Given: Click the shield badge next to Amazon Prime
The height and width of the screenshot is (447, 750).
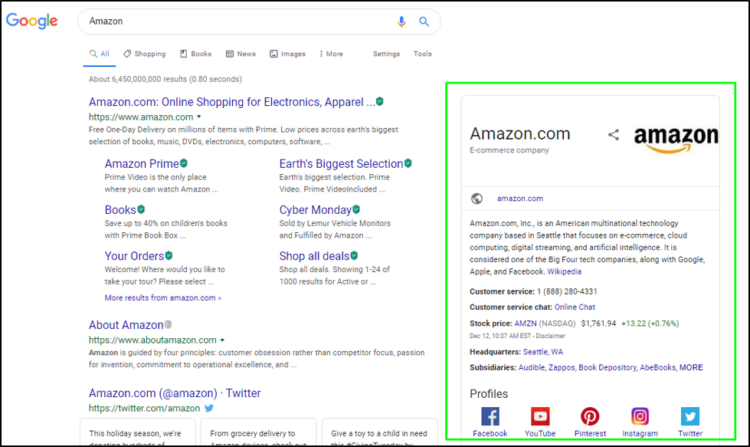Looking at the screenshot, I should [184, 163].
